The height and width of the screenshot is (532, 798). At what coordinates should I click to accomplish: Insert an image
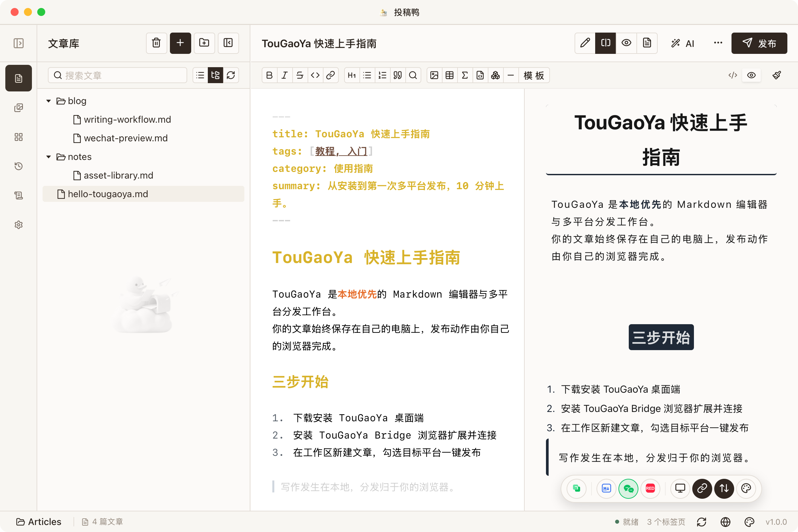coord(434,75)
